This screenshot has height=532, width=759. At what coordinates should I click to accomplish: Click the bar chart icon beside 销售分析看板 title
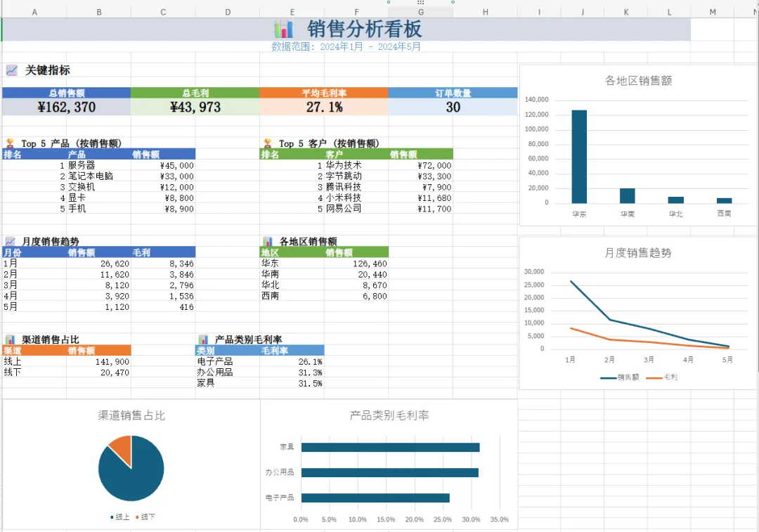pyautogui.click(x=283, y=29)
